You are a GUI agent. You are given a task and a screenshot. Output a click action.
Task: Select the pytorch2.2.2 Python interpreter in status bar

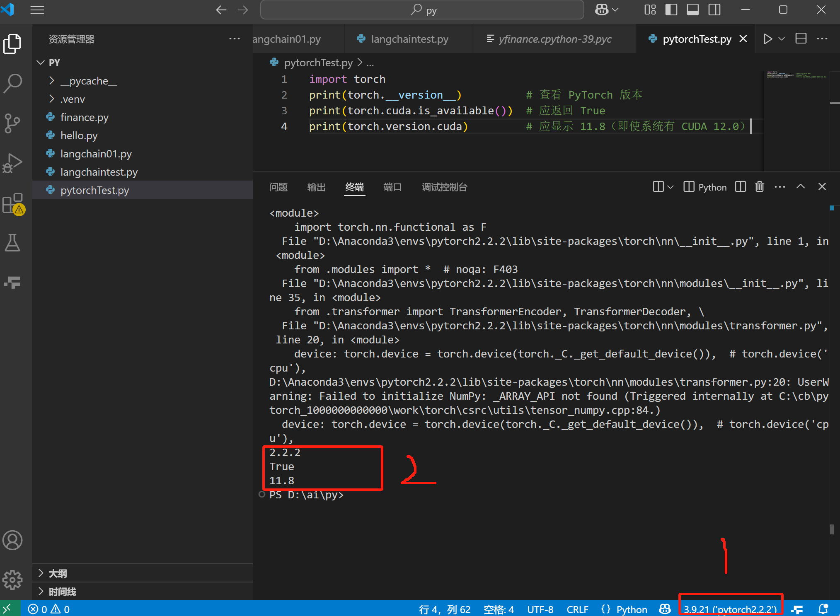[730, 609]
